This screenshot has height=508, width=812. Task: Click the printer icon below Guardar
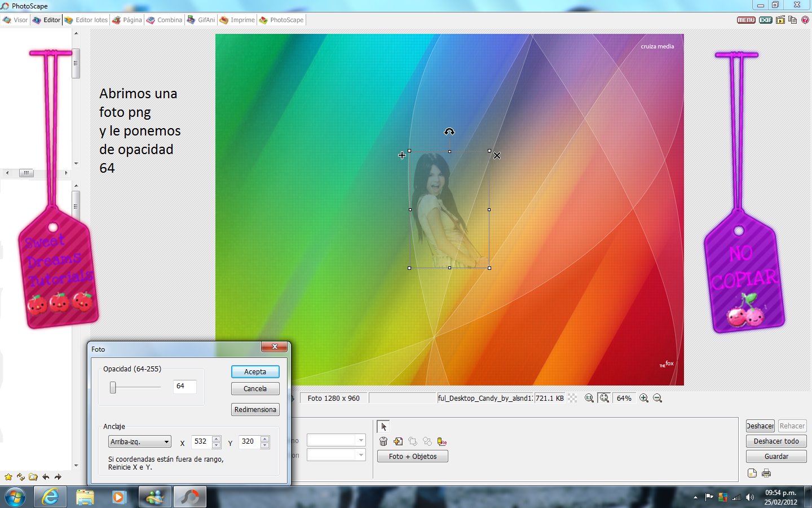[766, 473]
